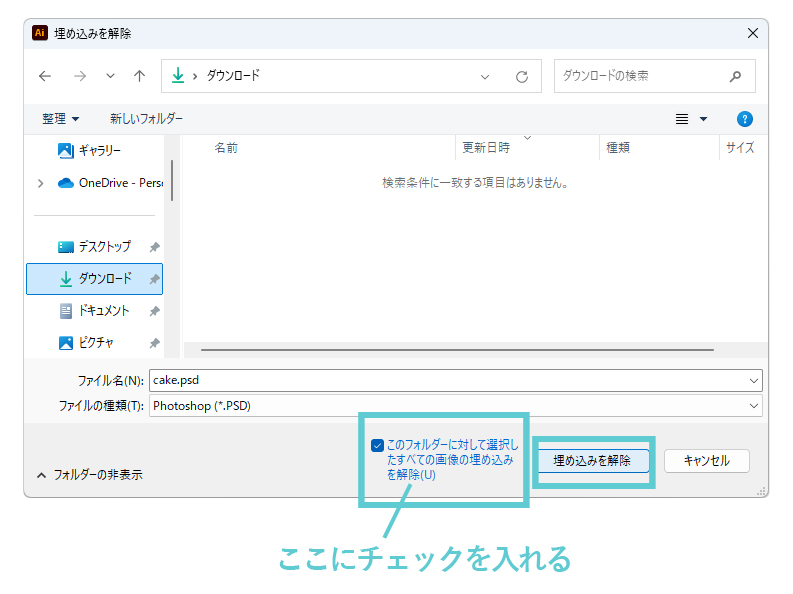Open recent locations dropdown chevron
The width and height of the screenshot is (793, 594).
[110, 76]
